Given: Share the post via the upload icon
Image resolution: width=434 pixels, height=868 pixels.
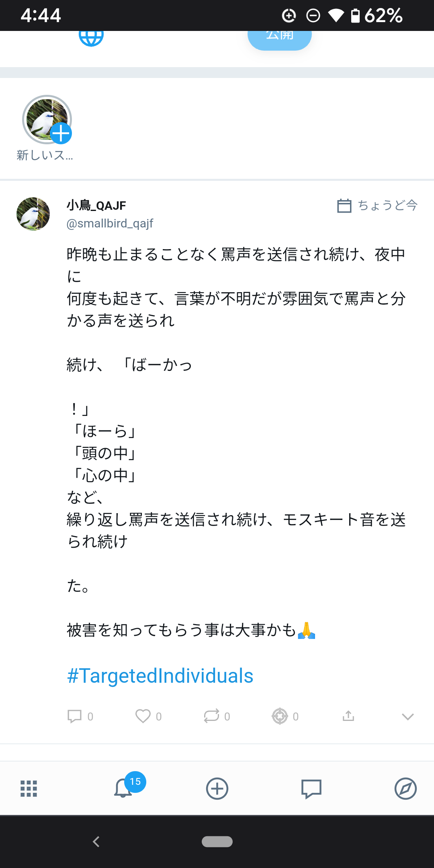Looking at the screenshot, I should (348, 716).
